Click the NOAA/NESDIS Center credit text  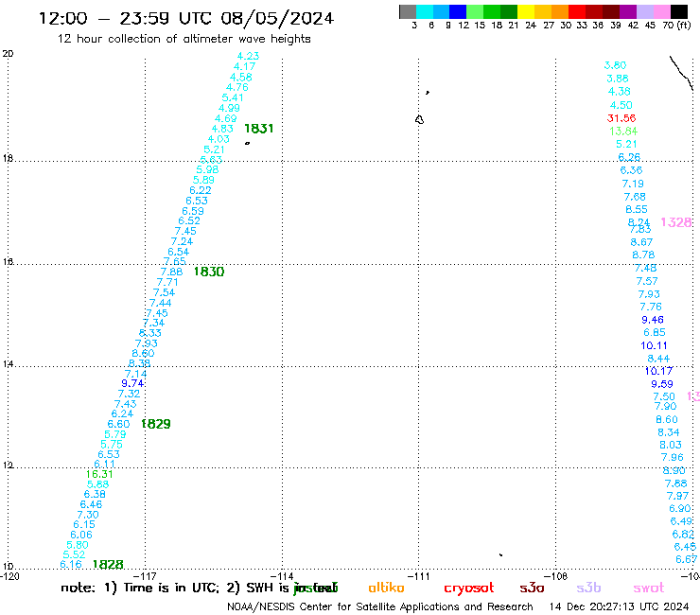point(380,607)
